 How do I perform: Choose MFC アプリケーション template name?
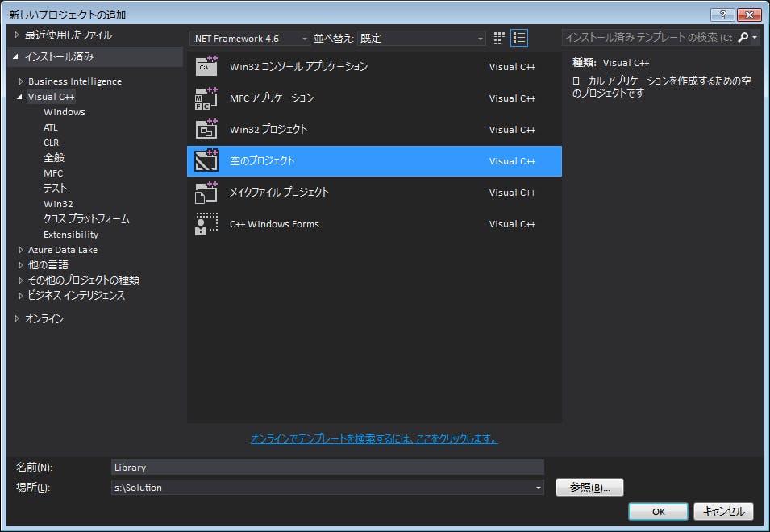click(272, 98)
